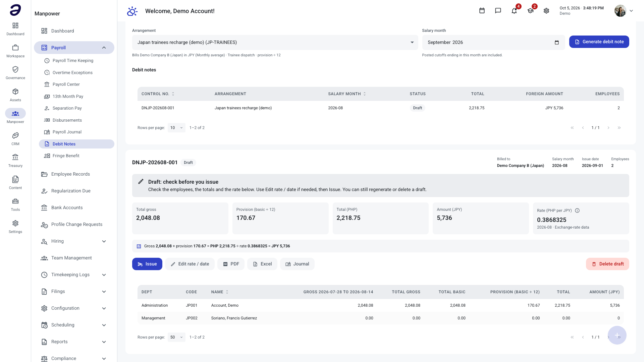Collapse the Payroll menu section
This screenshot has width=644, height=362.
104,48
